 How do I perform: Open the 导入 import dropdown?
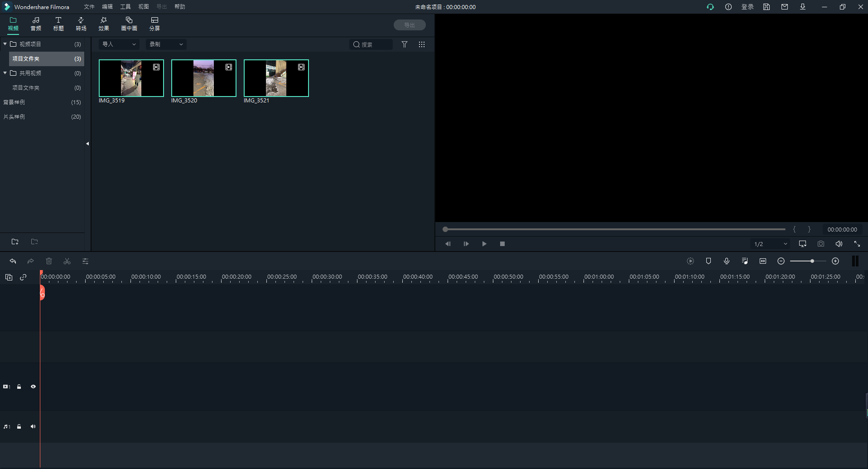[x=119, y=44]
